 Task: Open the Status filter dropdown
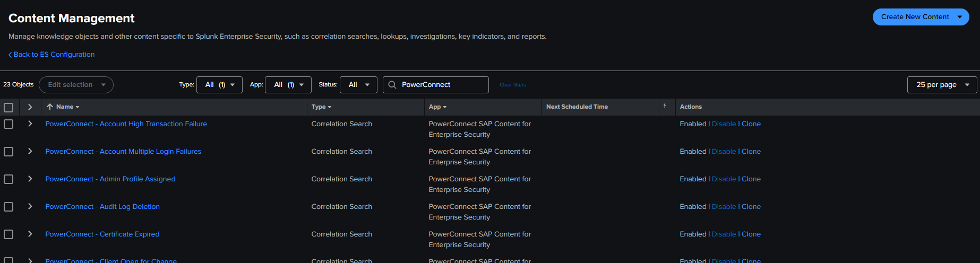coord(358,85)
